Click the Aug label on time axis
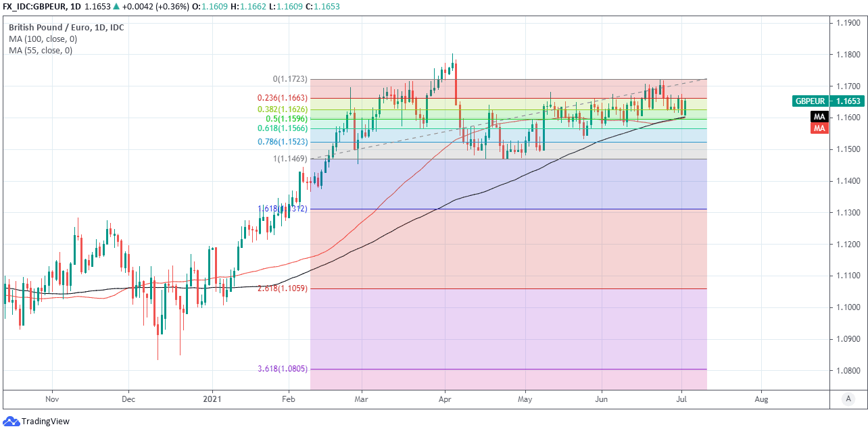Image resolution: width=868 pixels, height=431 pixels. 761,399
